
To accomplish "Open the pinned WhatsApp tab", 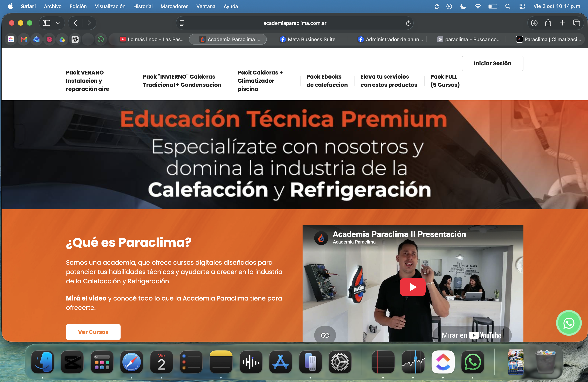I will pyautogui.click(x=101, y=39).
